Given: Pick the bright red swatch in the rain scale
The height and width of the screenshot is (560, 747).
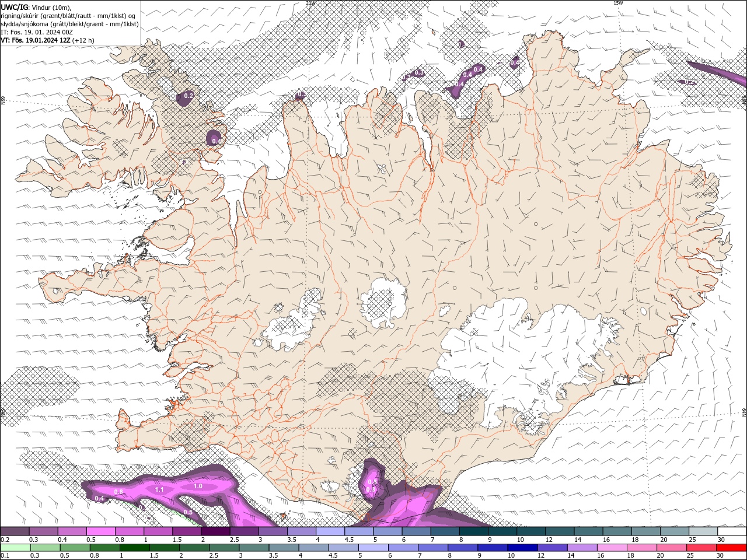Looking at the screenshot, I should click(732, 548).
